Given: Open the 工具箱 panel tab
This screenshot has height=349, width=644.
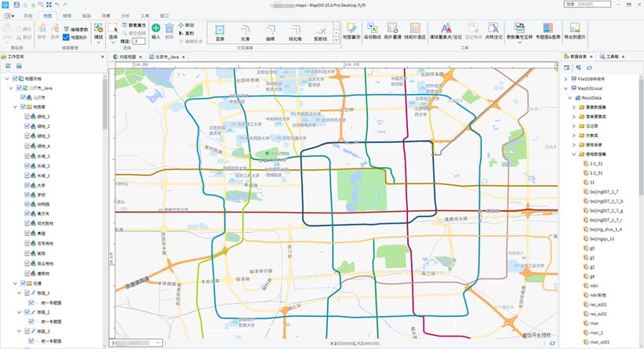Looking at the screenshot, I should click(612, 56).
